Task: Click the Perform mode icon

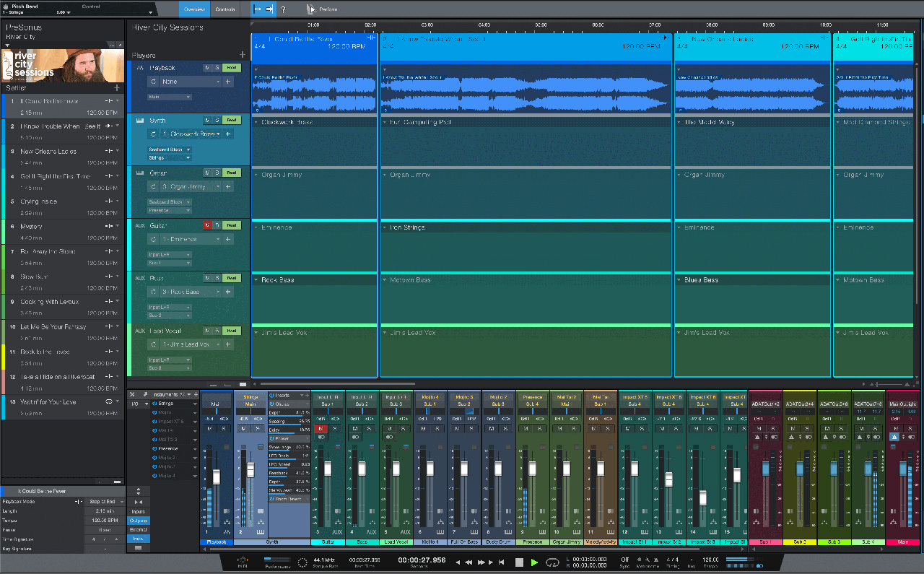Action: [311, 9]
